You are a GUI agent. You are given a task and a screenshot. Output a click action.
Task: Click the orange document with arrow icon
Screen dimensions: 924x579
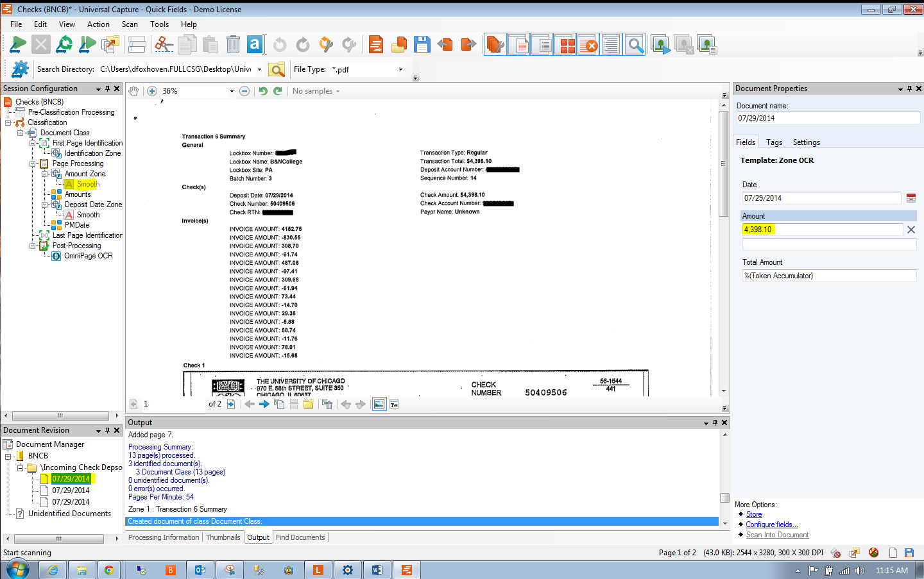coord(376,44)
